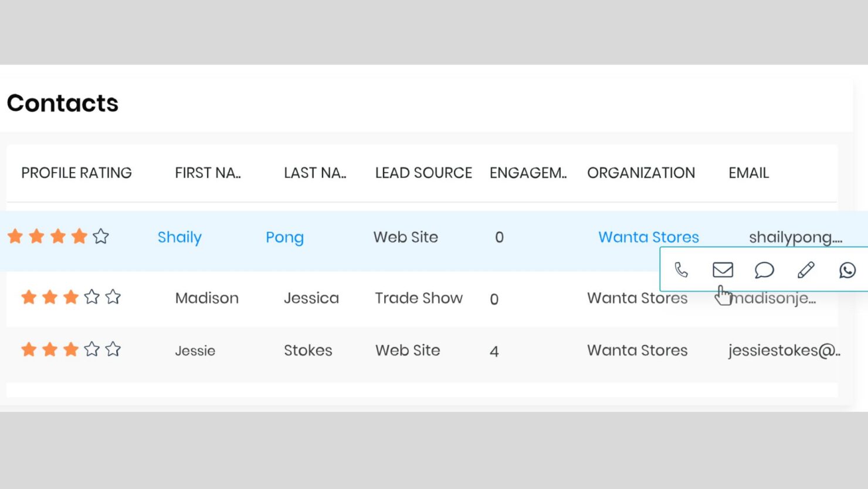This screenshot has height=489, width=868.
Task: Toggle the fifth star for Jessie Stokes
Action: pyautogui.click(x=113, y=349)
